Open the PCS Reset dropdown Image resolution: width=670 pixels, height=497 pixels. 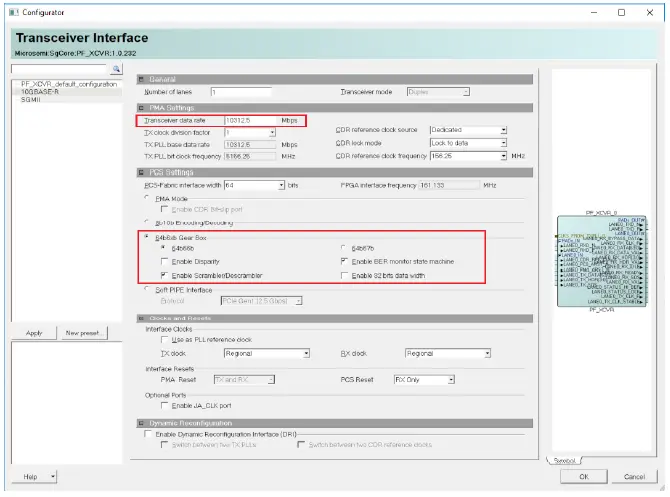[451, 380]
